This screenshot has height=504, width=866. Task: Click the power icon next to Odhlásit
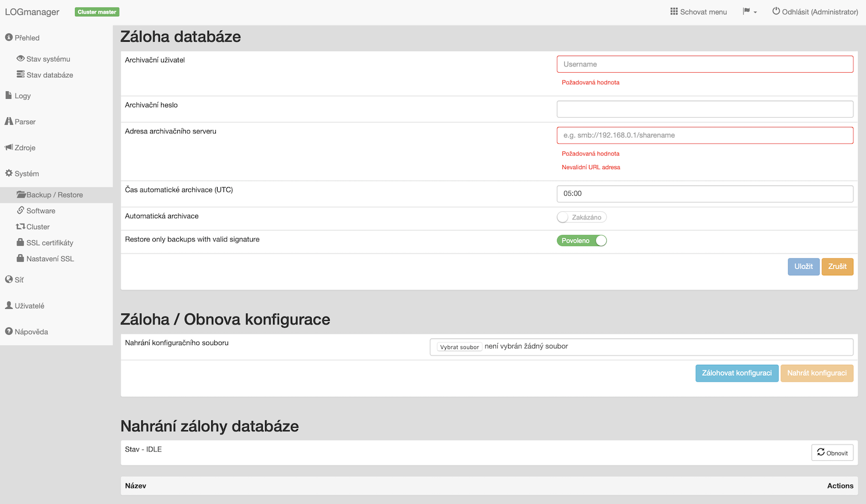point(776,11)
